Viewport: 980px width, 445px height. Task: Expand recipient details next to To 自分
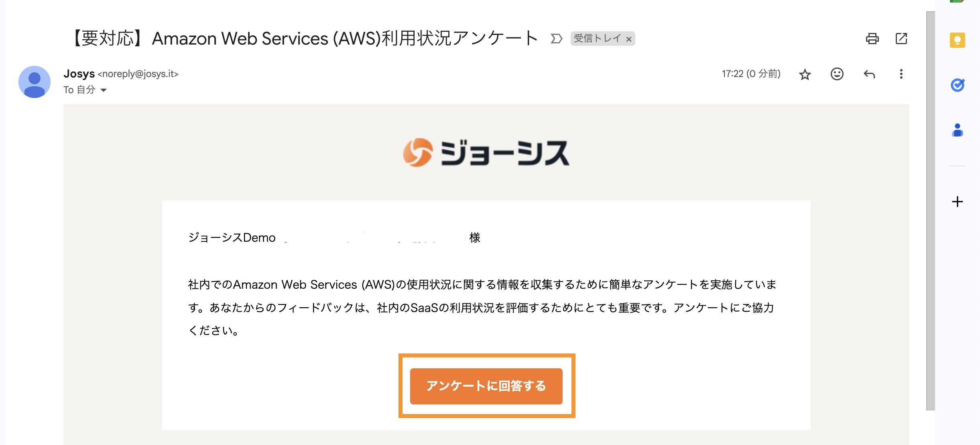[103, 90]
